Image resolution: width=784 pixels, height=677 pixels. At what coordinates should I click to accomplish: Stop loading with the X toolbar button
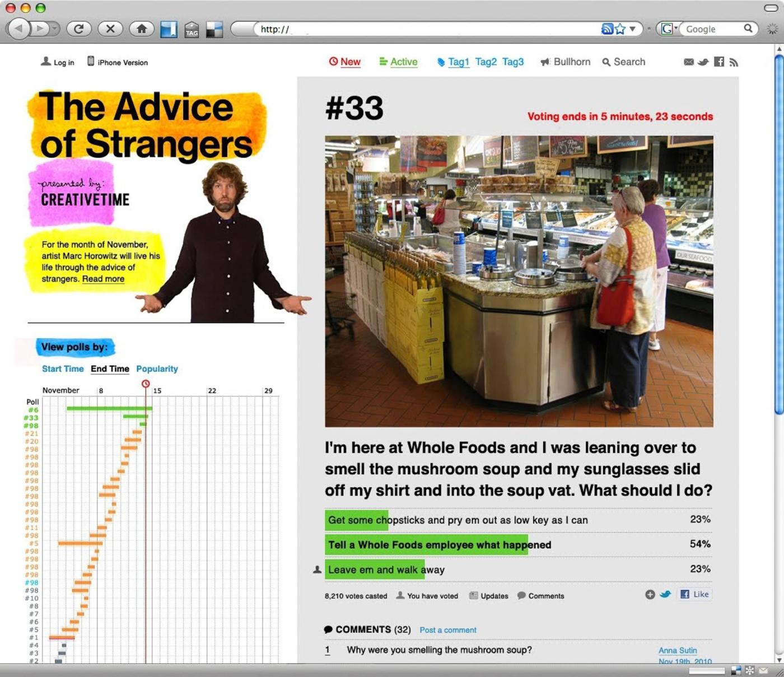110,29
